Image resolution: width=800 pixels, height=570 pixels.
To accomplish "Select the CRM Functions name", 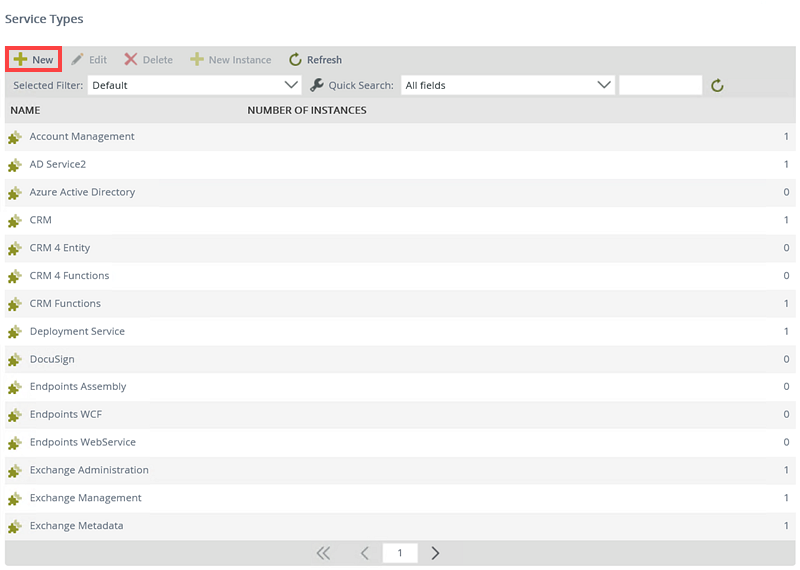I will 65,303.
